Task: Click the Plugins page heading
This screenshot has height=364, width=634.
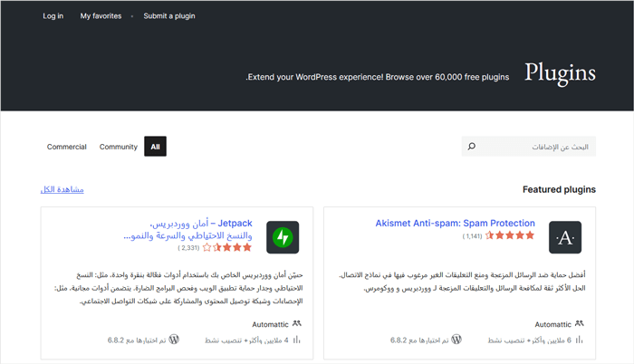Action: click(x=560, y=73)
